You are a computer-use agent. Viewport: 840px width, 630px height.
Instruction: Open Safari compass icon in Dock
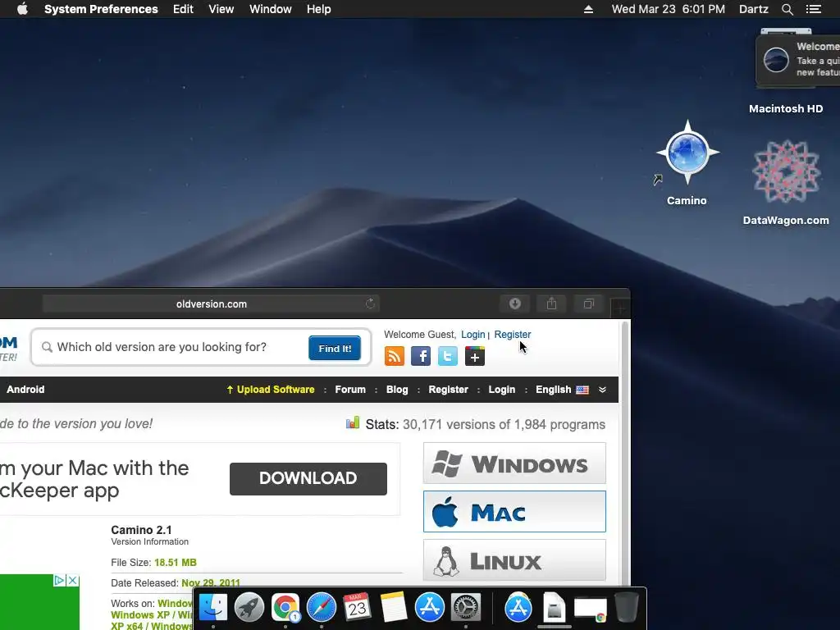pos(322,608)
